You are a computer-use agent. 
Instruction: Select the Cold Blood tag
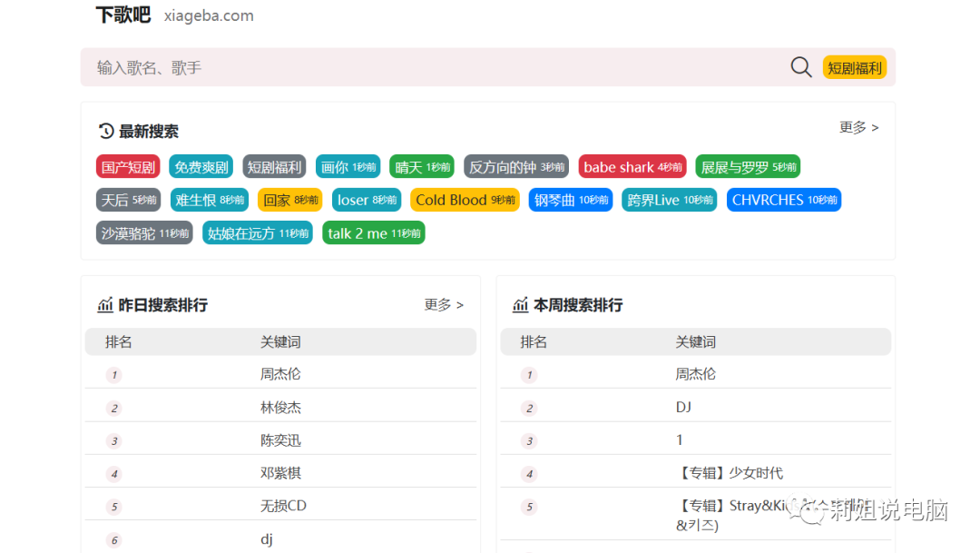pyautogui.click(x=465, y=200)
